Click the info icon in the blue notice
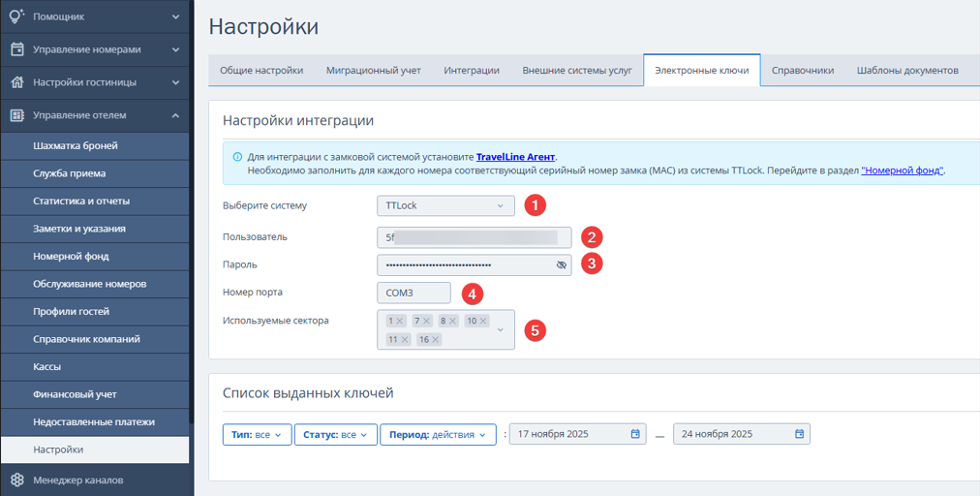980x496 pixels. pyautogui.click(x=237, y=156)
